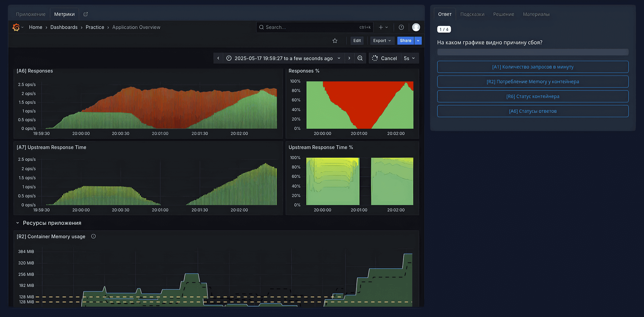The image size is (644, 317).
Task: Collapse the Ресурсы приложения row
Action: 18,223
